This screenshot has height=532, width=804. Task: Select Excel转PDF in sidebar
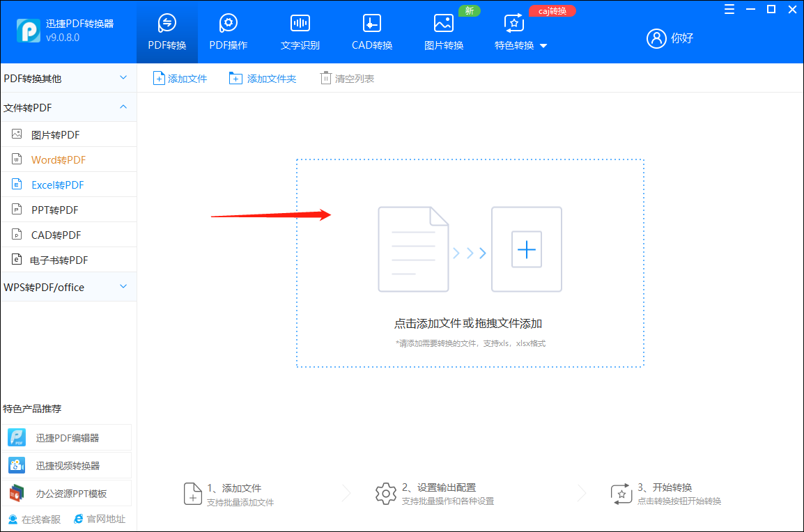(x=68, y=185)
